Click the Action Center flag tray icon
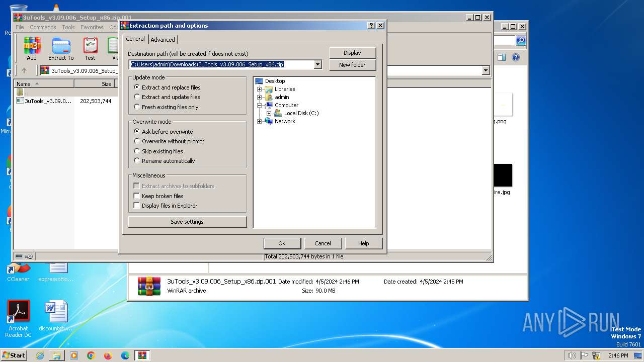The height and width of the screenshot is (362, 644). click(584, 355)
